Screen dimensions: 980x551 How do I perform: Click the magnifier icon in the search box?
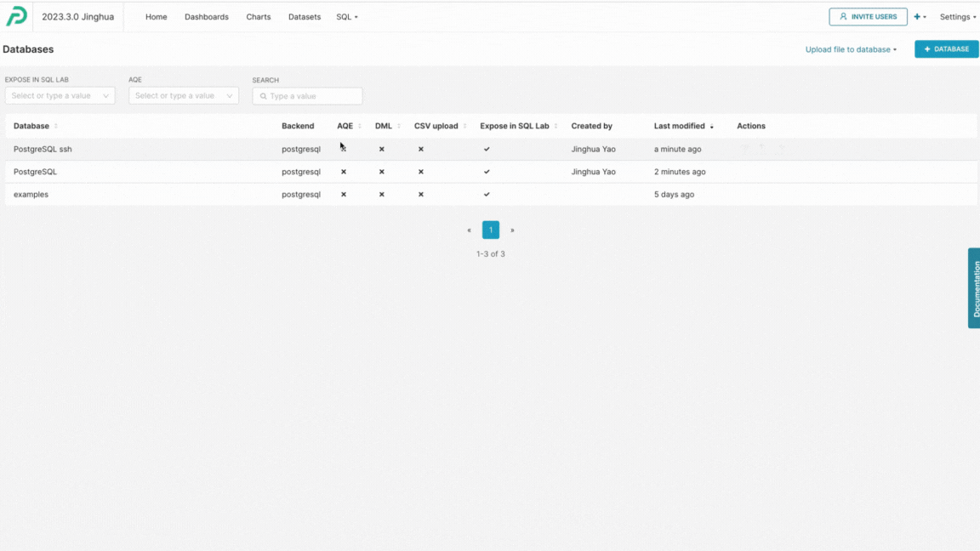[263, 96]
